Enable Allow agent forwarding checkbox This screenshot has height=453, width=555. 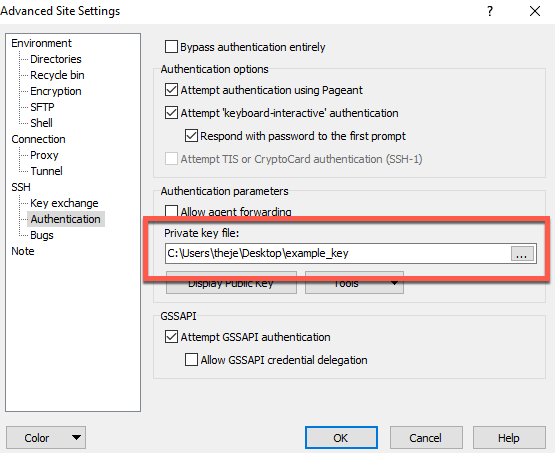point(171,212)
